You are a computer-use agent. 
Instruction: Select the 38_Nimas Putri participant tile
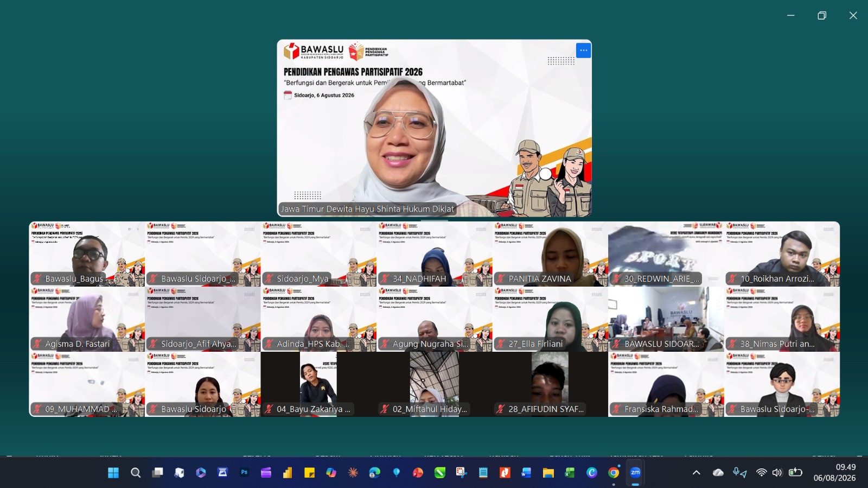(x=782, y=319)
